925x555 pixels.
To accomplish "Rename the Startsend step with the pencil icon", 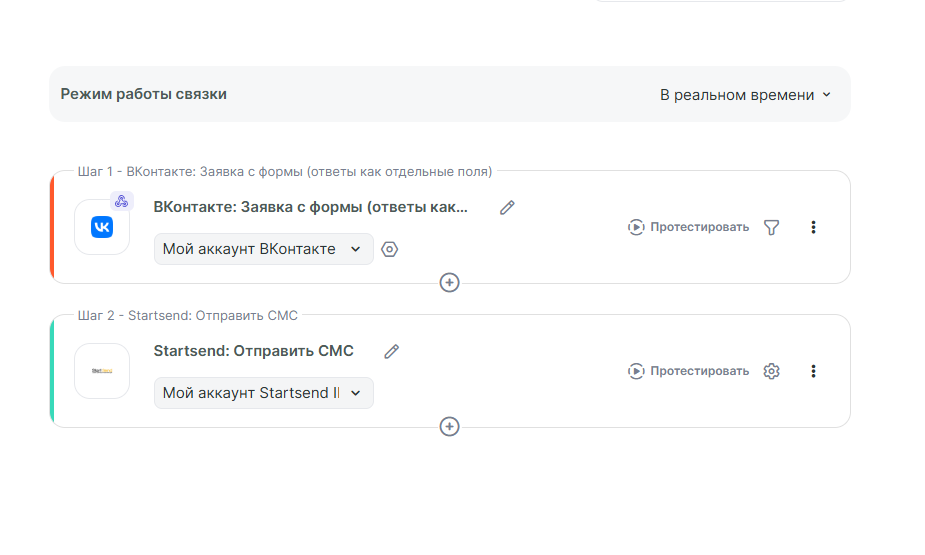I will pos(392,351).
